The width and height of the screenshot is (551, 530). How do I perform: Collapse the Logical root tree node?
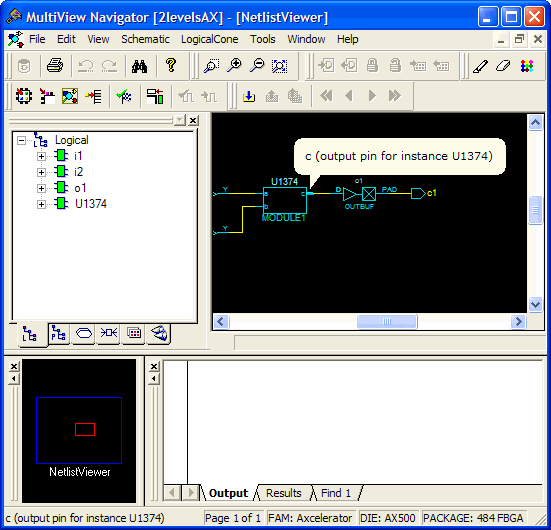pyautogui.click(x=21, y=141)
